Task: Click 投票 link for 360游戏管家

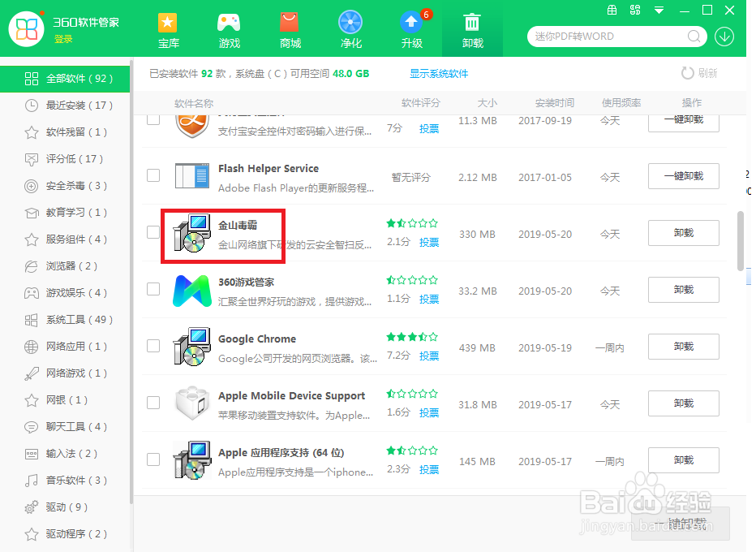Action: pyautogui.click(x=429, y=300)
